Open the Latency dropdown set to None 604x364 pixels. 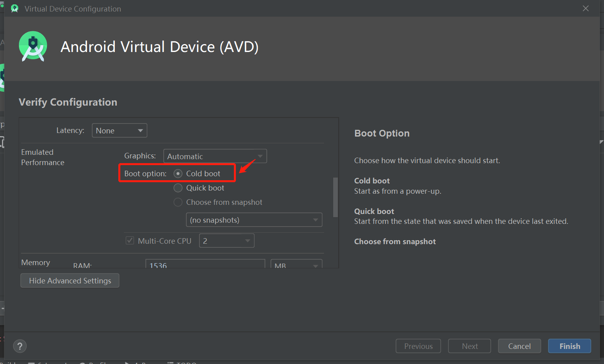point(120,131)
